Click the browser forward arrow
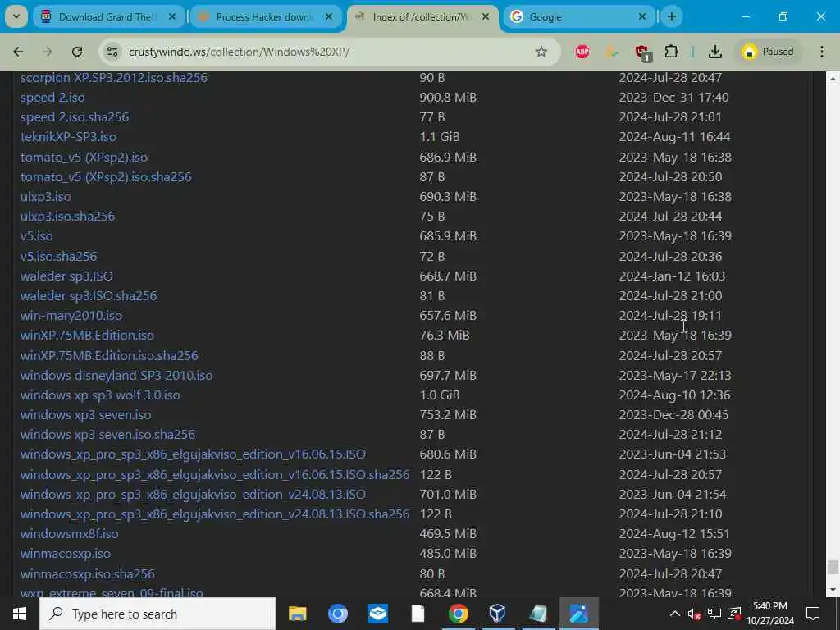 coord(48,52)
